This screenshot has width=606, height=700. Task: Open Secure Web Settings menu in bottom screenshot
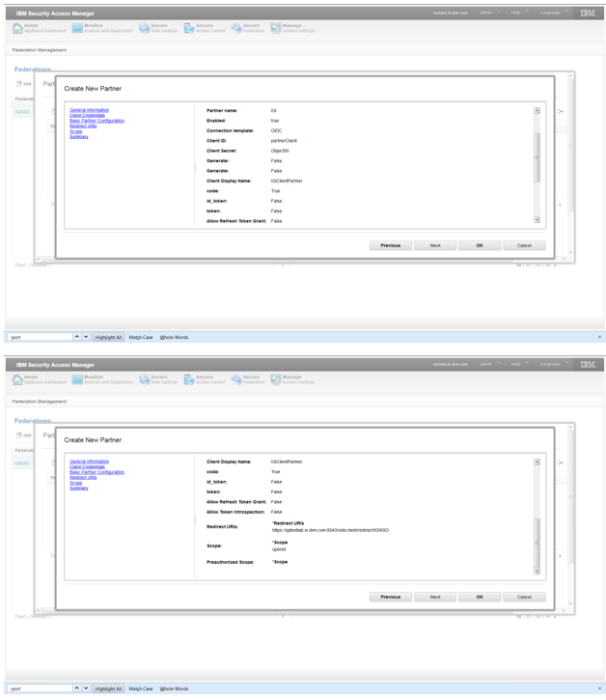click(x=158, y=379)
